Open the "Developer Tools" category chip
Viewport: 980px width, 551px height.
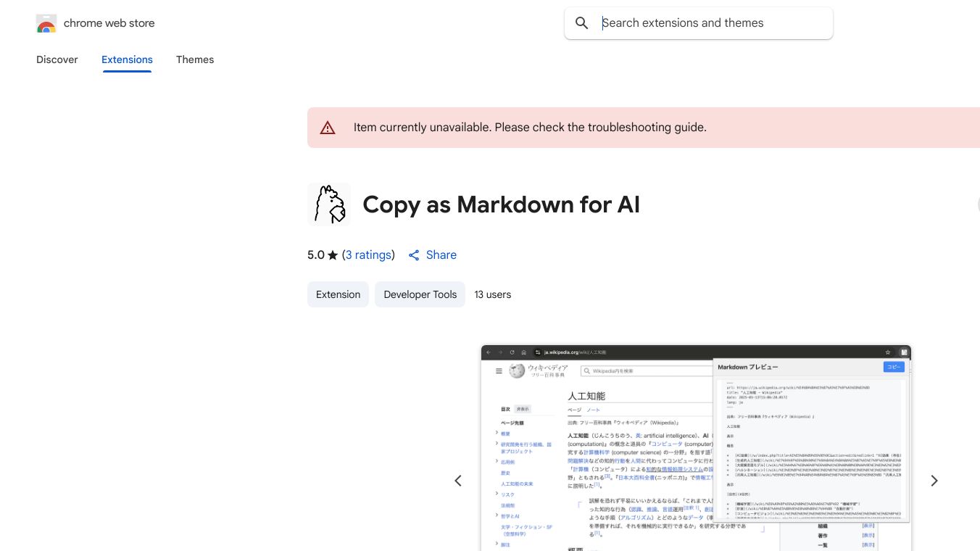(x=420, y=294)
